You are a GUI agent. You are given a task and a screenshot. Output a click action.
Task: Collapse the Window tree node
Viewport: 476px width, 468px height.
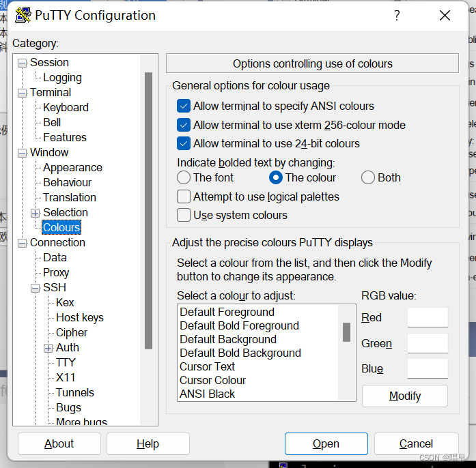22,153
